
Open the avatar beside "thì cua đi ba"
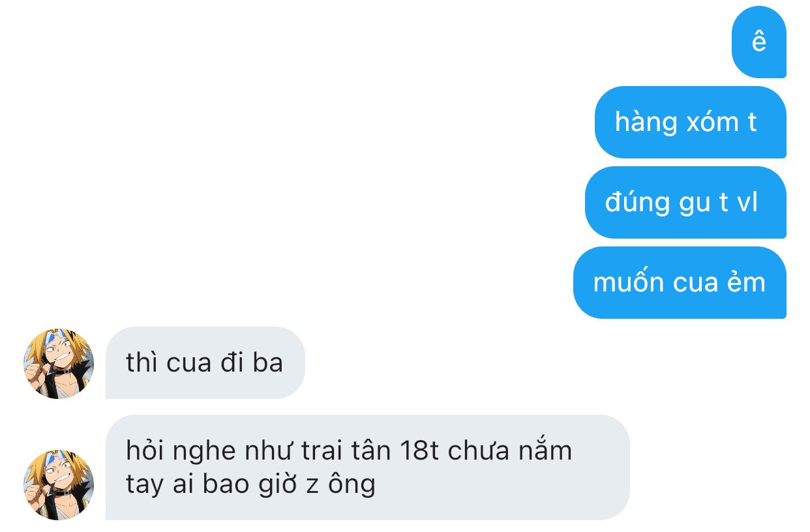[x=59, y=363]
